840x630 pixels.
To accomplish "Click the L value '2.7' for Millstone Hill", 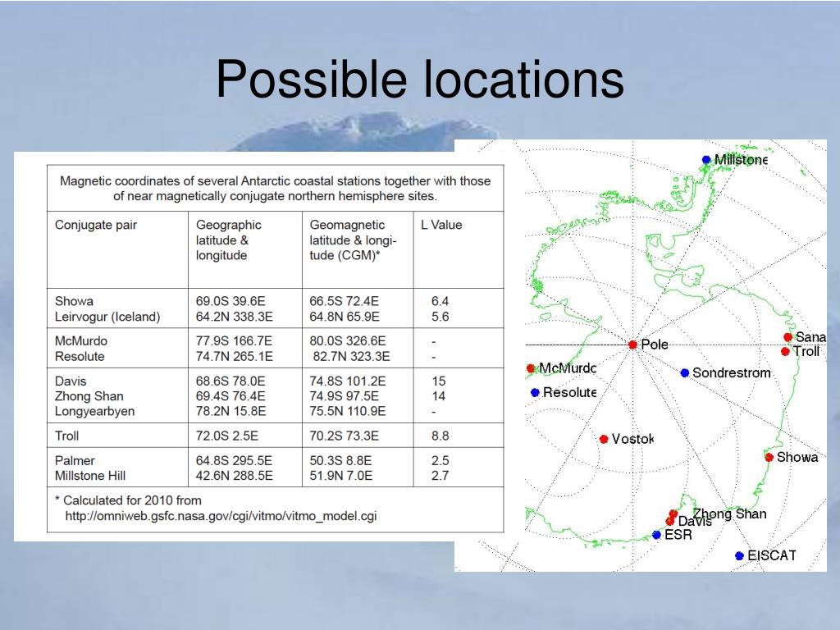I will click(441, 476).
